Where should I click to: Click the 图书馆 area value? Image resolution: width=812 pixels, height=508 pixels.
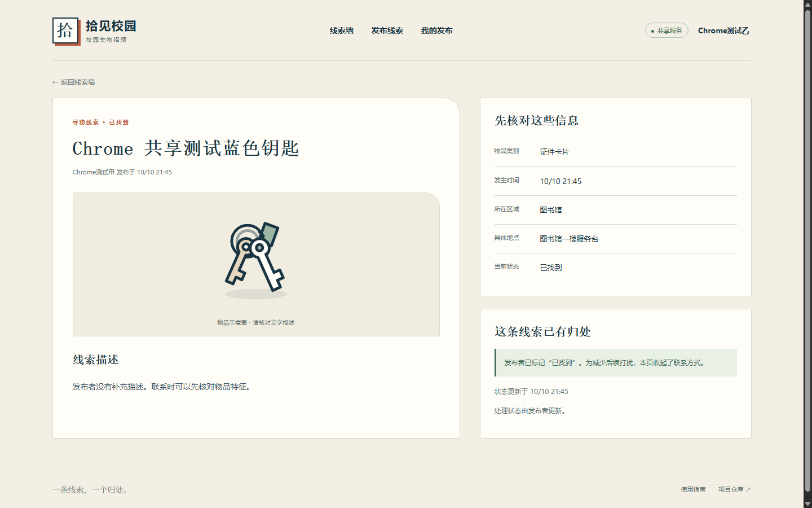tap(551, 210)
